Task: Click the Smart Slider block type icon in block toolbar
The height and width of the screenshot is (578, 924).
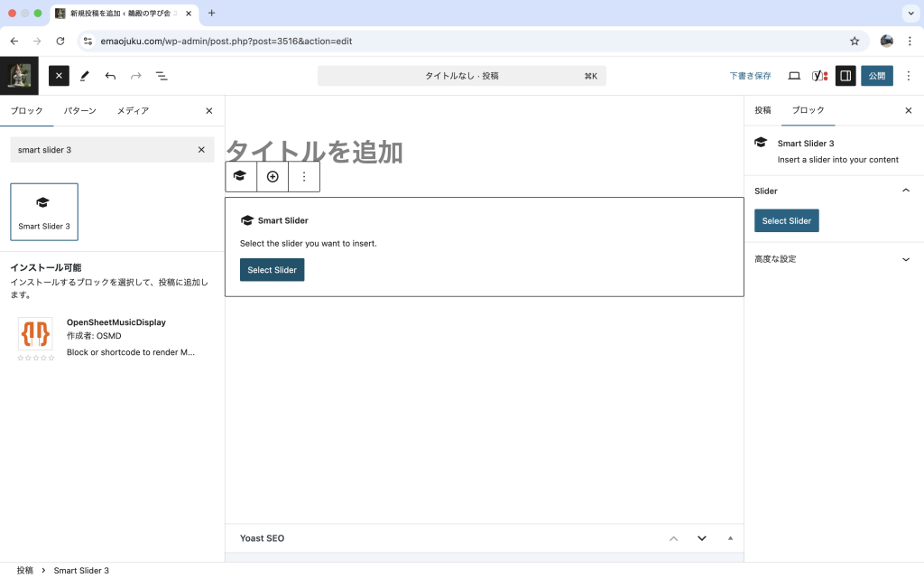Action: pyautogui.click(x=240, y=176)
